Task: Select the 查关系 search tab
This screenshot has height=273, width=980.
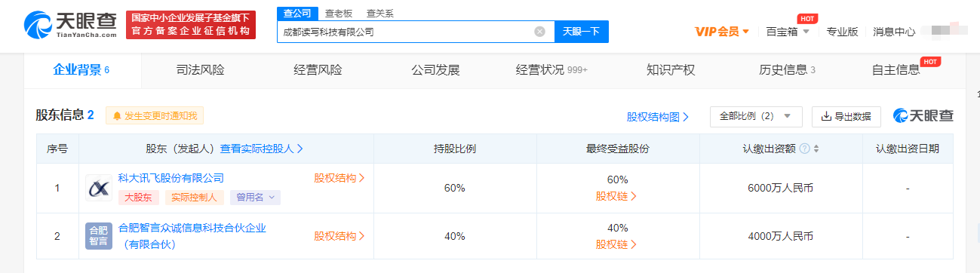Action: click(379, 13)
